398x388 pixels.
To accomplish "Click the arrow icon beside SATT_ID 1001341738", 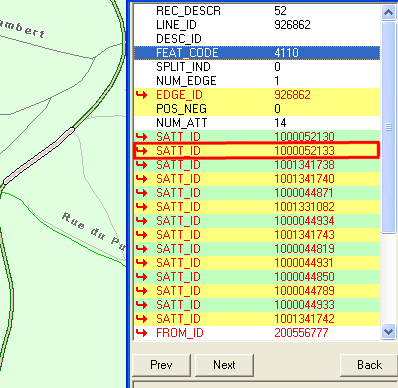I will point(142,165).
